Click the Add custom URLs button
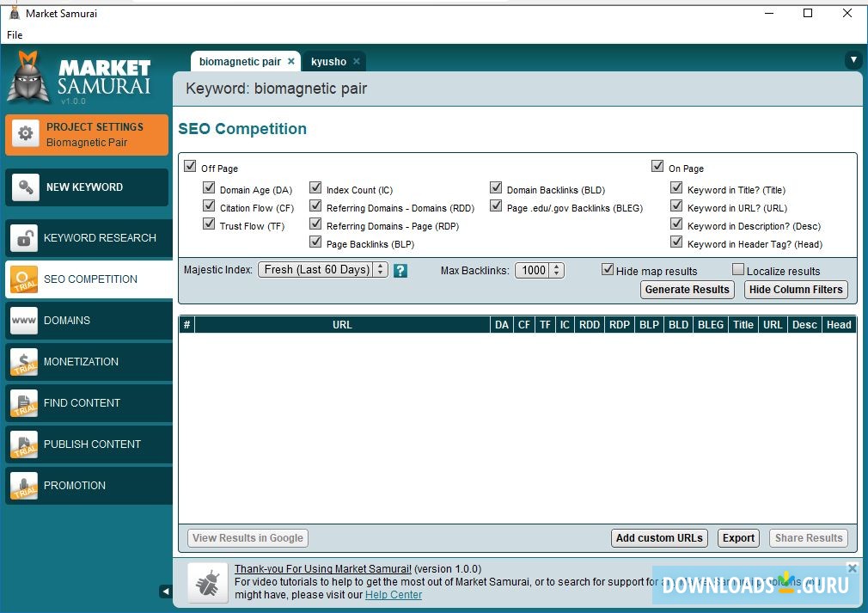 coord(659,537)
